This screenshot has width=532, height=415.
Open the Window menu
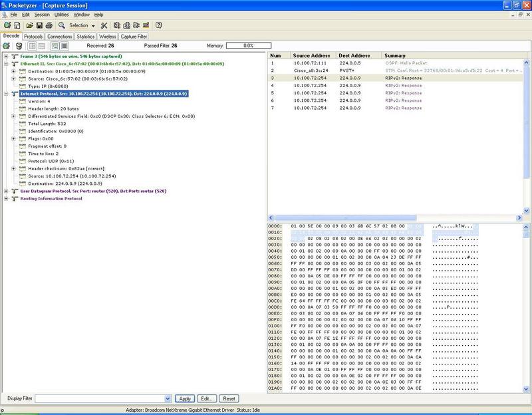(81, 15)
